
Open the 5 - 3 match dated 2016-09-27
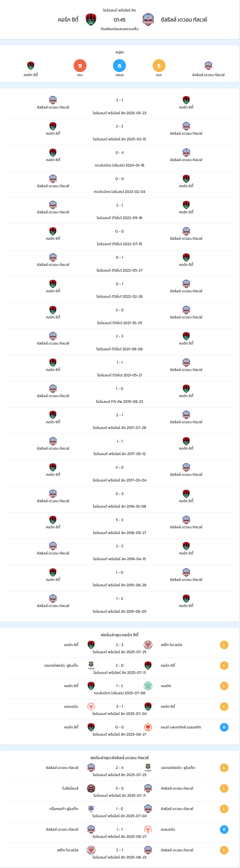click(120, 526)
